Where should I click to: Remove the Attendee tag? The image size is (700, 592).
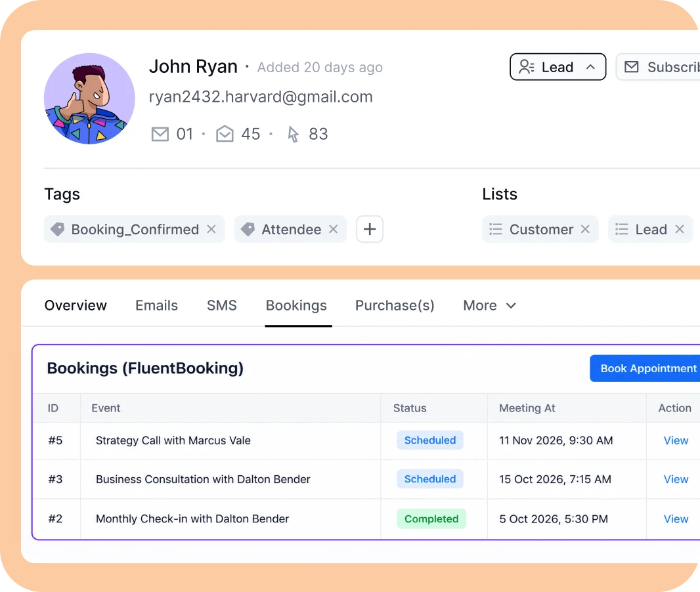click(333, 229)
